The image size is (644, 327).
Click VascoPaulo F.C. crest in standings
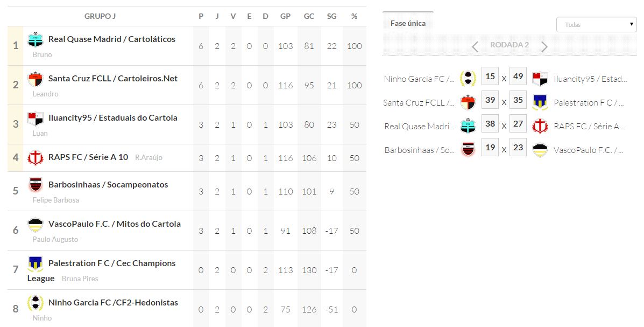pos(36,224)
